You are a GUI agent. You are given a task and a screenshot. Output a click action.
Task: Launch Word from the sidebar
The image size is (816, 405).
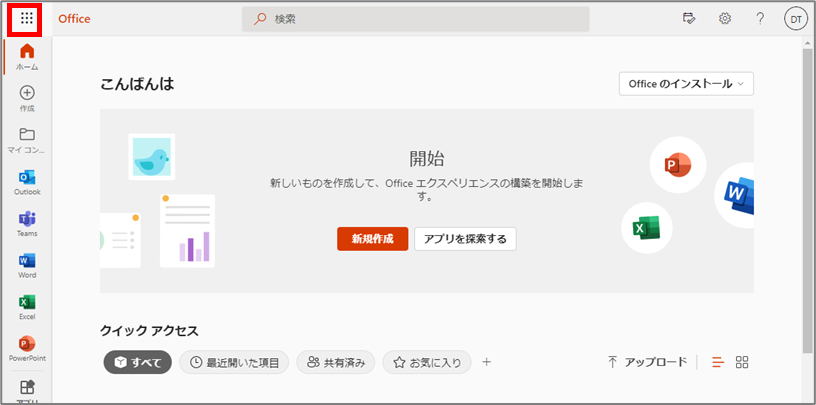pyautogui.click(x=27, y=265)
